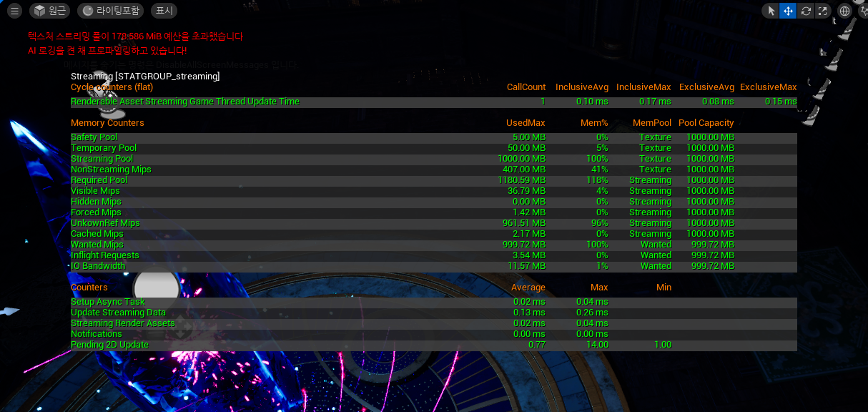Open the 표시 show flags menu
Screen dimensions: 868x412
click(164, 11)
